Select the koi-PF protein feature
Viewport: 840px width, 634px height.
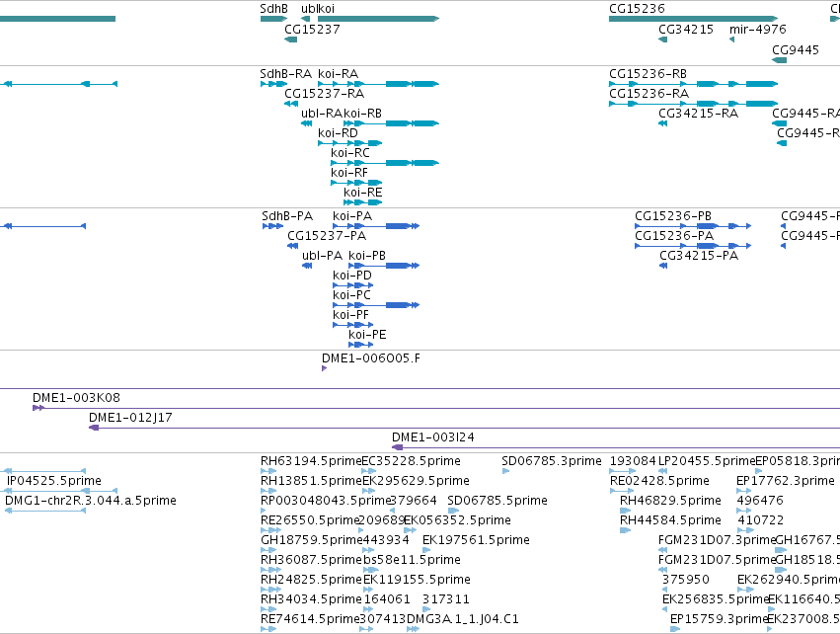pyautogui.click(x=353, y=325)
